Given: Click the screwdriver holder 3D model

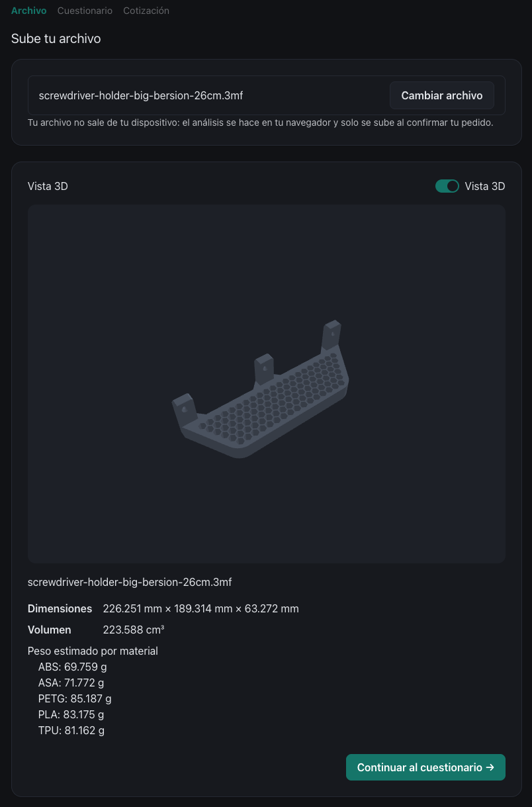Looking at the screenshot, I should pyautogui.click(x=261, y=391).
